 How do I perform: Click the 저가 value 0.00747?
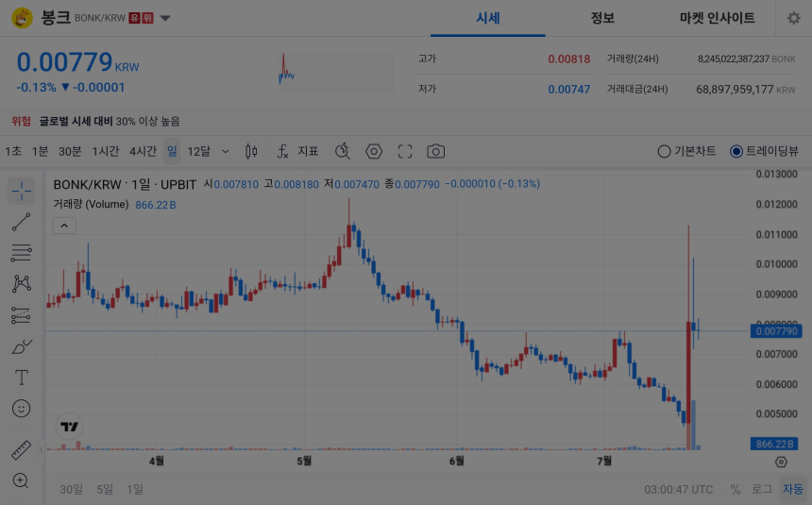click(568, 89)
